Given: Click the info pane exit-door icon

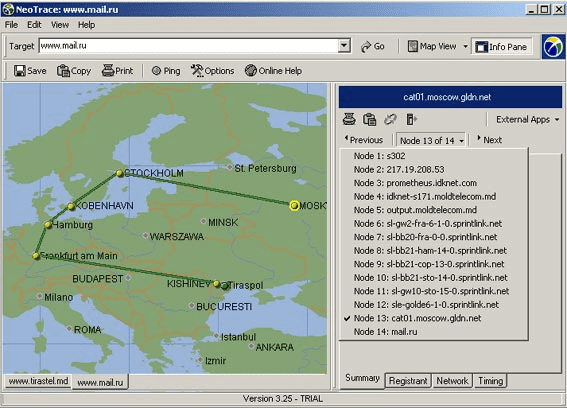Looking at the screenshot, I should (x=411, y=119).
